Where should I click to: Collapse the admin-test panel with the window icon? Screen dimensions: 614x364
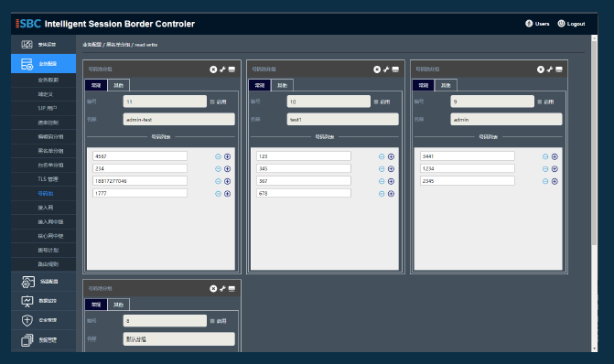point(232,70)
